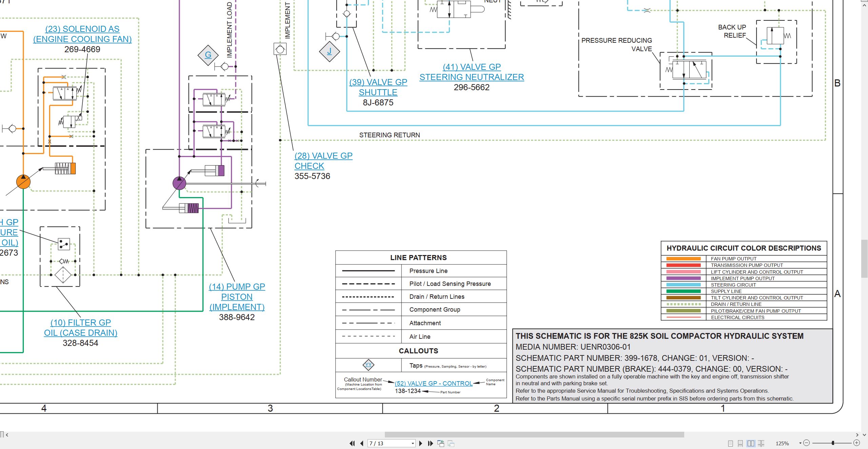Click the next view button in status bar

[451, 443]
